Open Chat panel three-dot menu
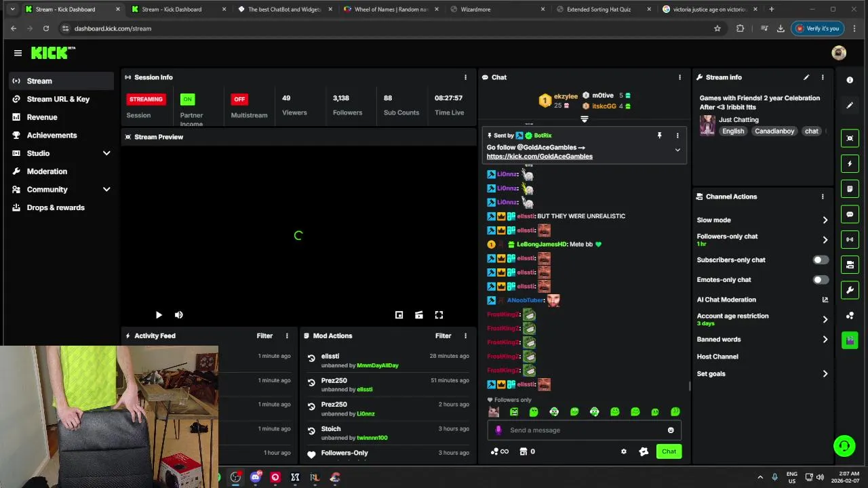The height and width of the screenshot is (488, 868). click(x=679, y=77)
